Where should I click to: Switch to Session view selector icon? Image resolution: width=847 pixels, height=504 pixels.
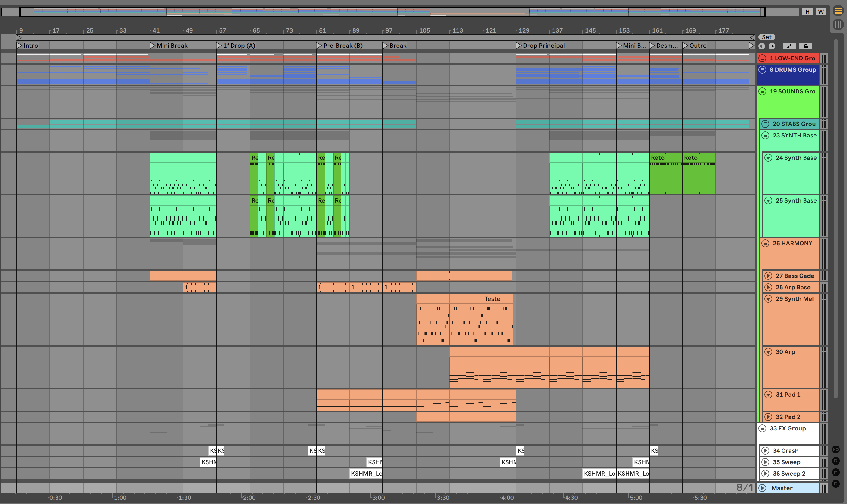click(x=838, y=24)
